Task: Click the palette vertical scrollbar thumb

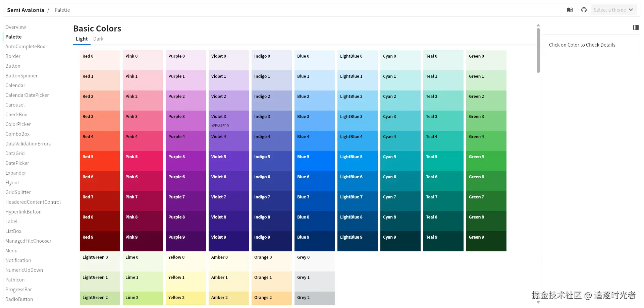Action: [538, 50]
